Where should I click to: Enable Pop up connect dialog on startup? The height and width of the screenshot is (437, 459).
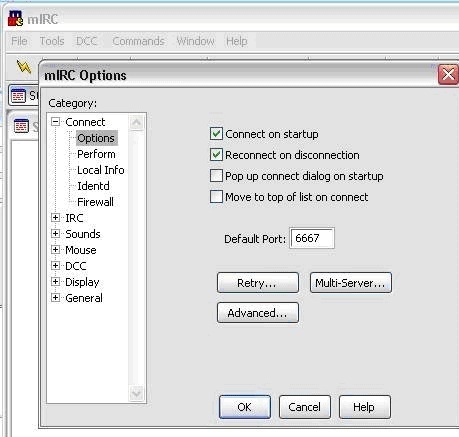pyautogui.click(x=216, y=175)
